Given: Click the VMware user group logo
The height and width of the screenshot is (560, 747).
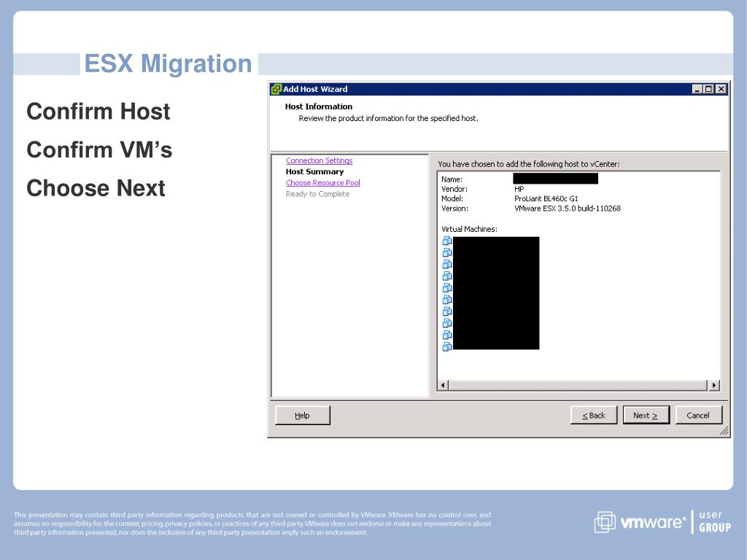Looking at the screenshot, I should pos(662,522).
